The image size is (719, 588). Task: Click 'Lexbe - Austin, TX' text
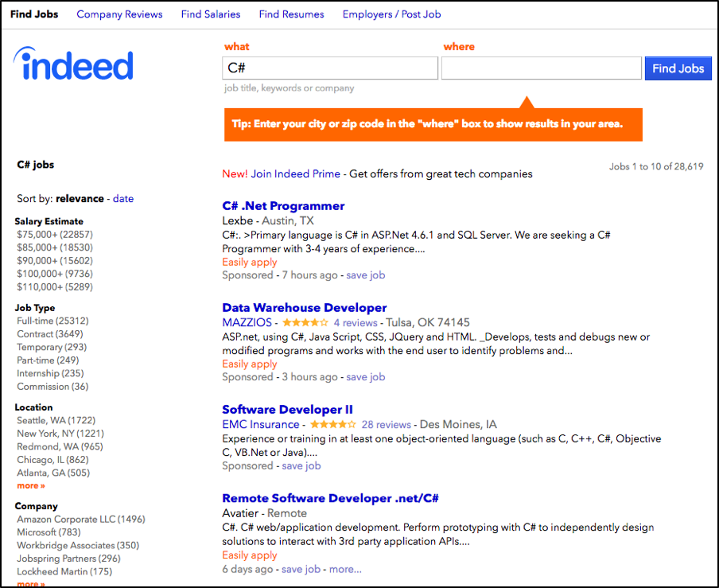coord(268,220)
